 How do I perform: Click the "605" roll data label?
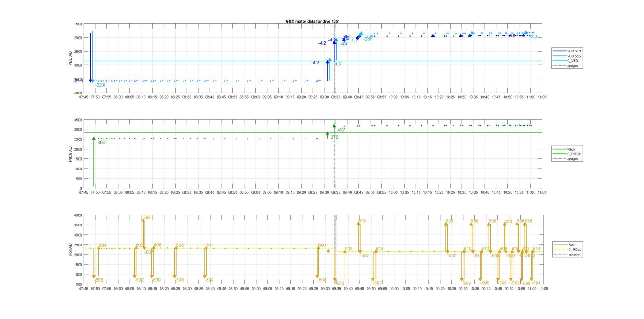point(157,245)
